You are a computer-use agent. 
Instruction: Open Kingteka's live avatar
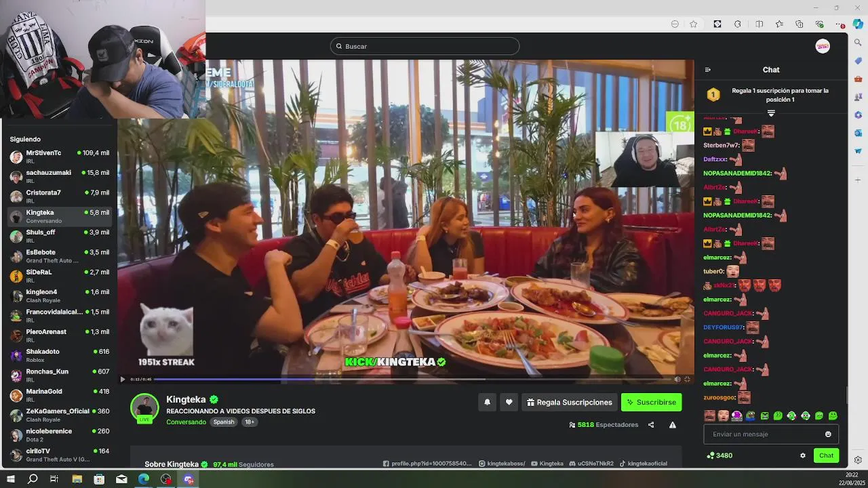coord(144,408)
